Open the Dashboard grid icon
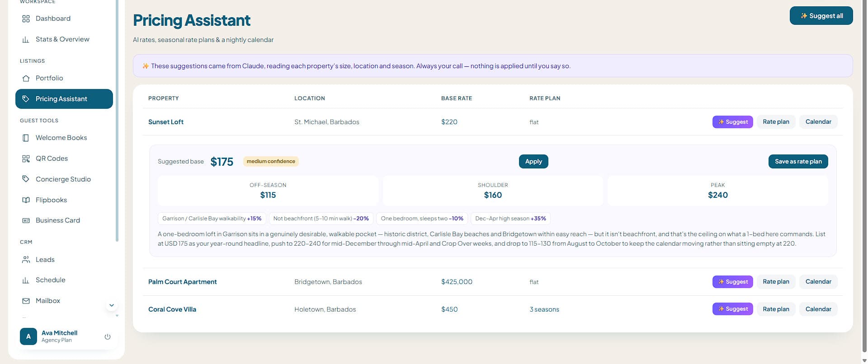This screenshot has height=364, width=868. 26,19
